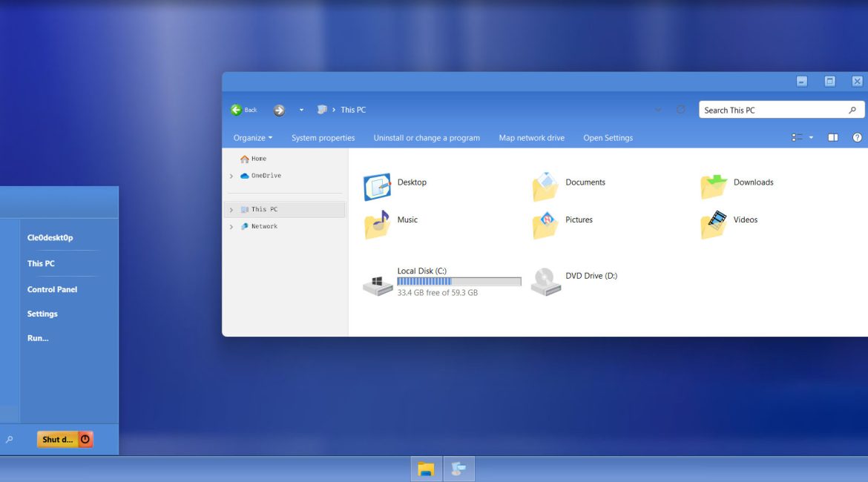Click the Forward navigation arrow

(279, 110)
